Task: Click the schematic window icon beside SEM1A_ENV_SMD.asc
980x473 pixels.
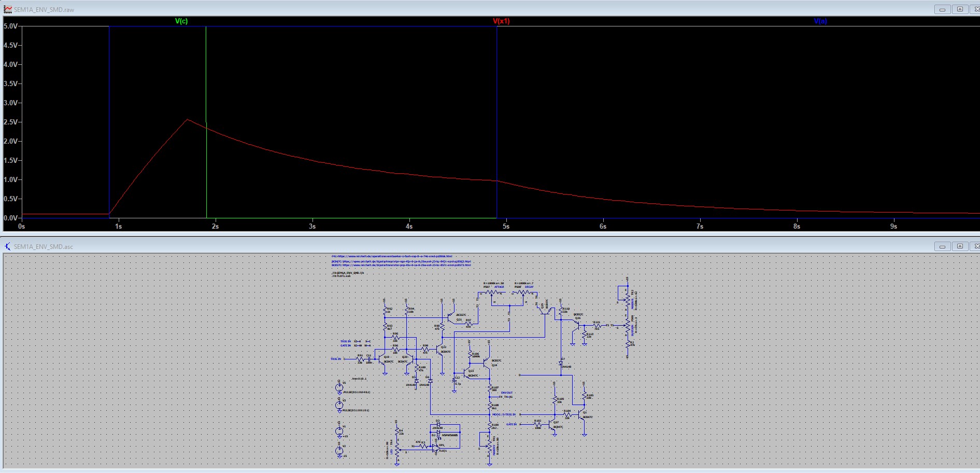Action: pos(7,246)
